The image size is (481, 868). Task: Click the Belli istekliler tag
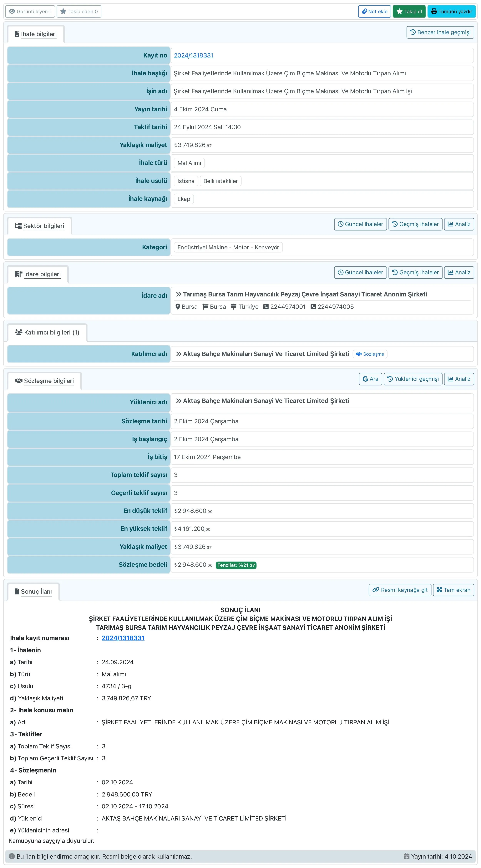pos(221,181)
